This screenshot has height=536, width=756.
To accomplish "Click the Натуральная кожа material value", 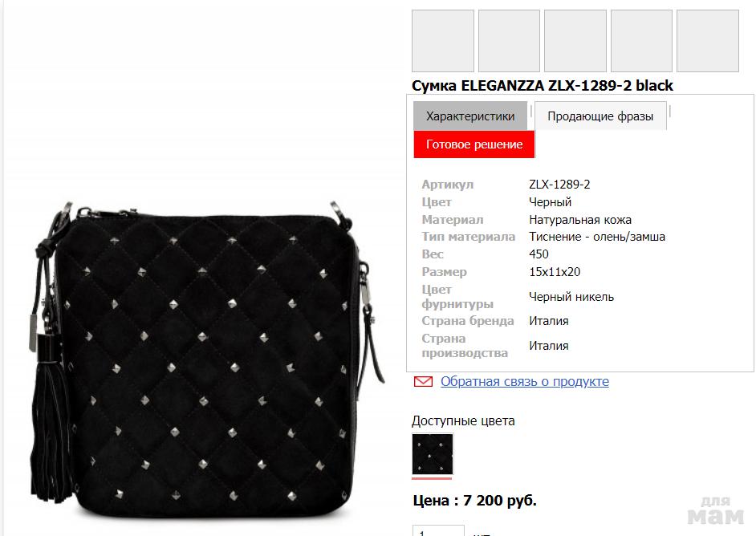I will tap(580, 220).
